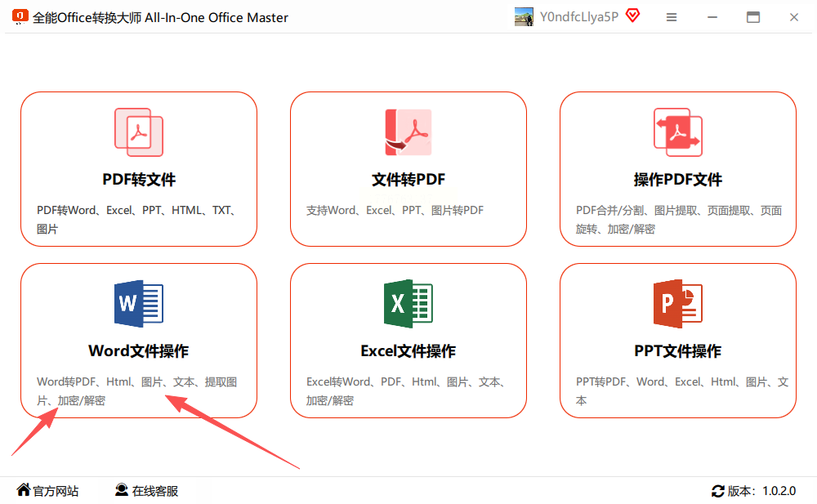Click the user avatar picture
The height and width of the screenshot is (504, 817).
[x=524, y=16]
